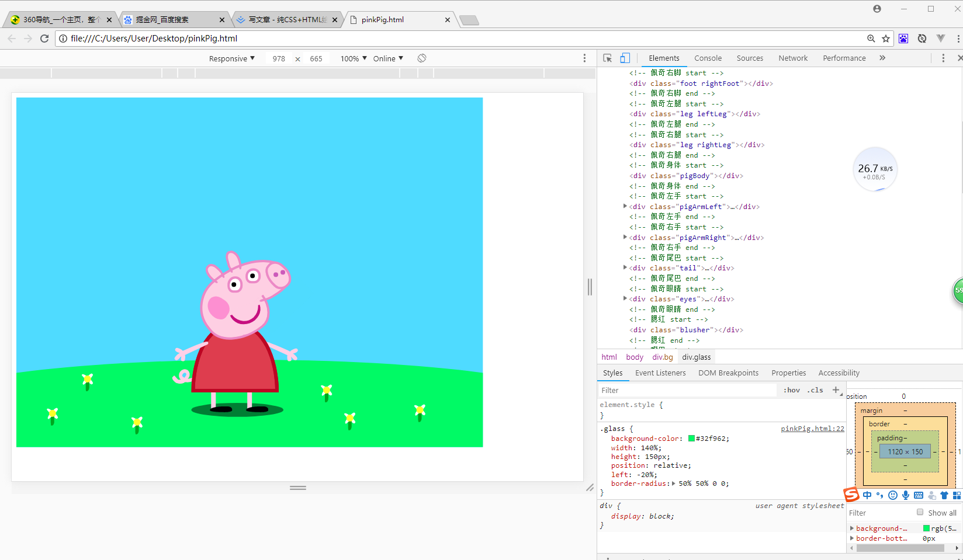Image resolution: width=963 pixels, height=560 pixels.
Task: Open color picker for #32f962 swatch
Action: (x=692, y=439)
